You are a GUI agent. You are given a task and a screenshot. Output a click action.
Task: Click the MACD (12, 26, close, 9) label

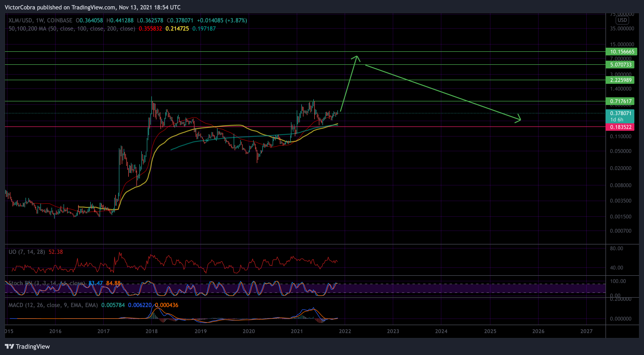pyautogui.click(x=53, y=305)
